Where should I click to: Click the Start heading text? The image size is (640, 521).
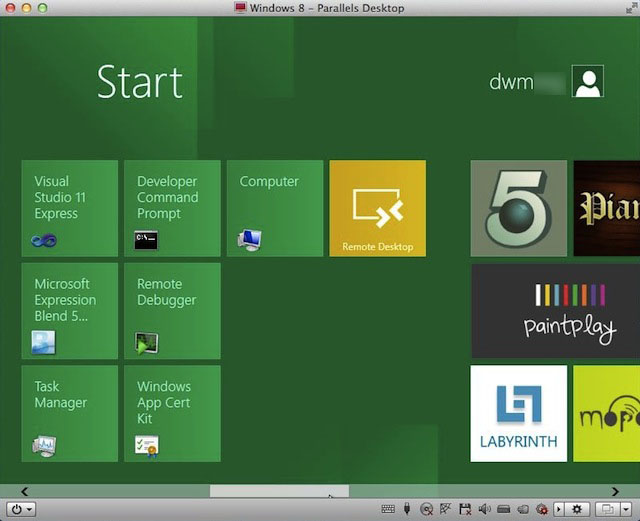click(140, 82)
